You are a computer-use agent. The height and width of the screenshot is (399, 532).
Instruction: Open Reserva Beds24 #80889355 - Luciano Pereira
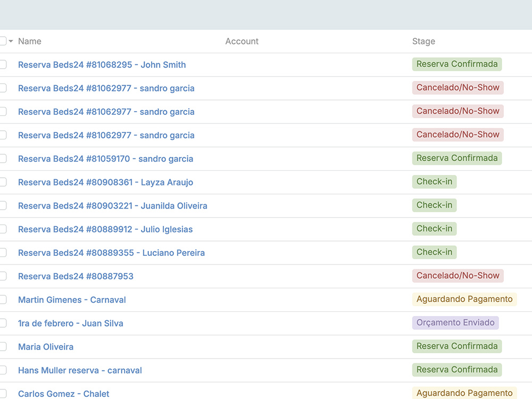click(x=111, y=253)
